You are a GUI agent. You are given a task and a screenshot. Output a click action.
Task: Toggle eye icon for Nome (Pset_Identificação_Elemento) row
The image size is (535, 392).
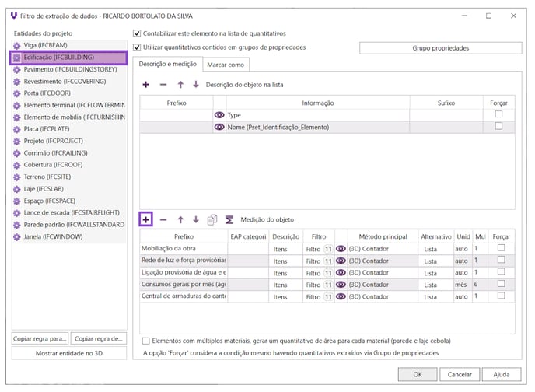pyautogui.click(x=219, y=127)
